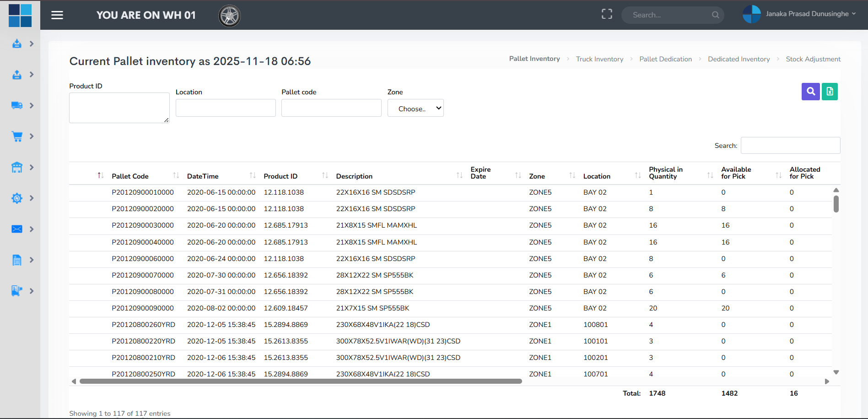Screen dimensions: 868x419
Task: Sort table by Pallet Code column
Action: (x=130, y=176)
